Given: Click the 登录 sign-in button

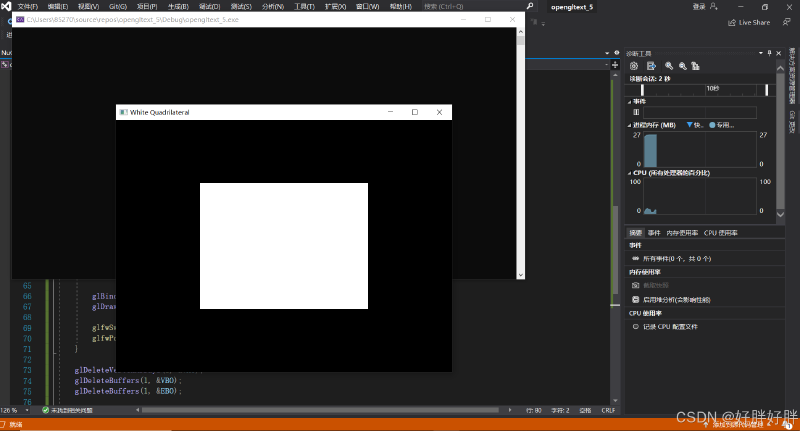Looking at the screenshot, I should (x=705, y=7).
